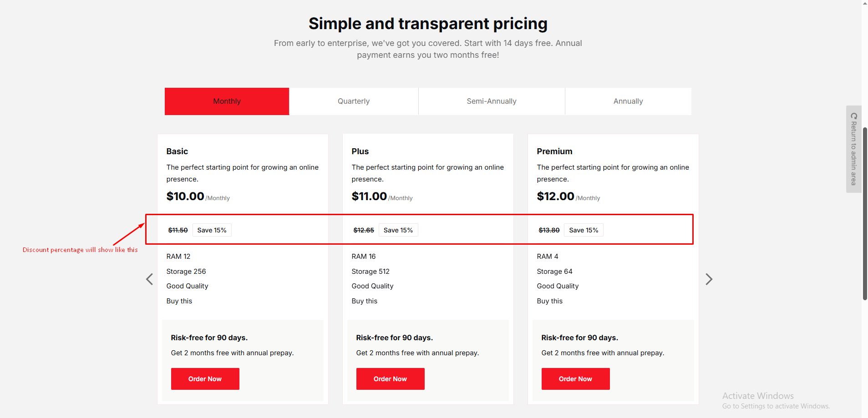The height and width of the screenshot is (418, 868).
Task: Click the $12.00 Premium monthly price
Action: coord(555,196)
